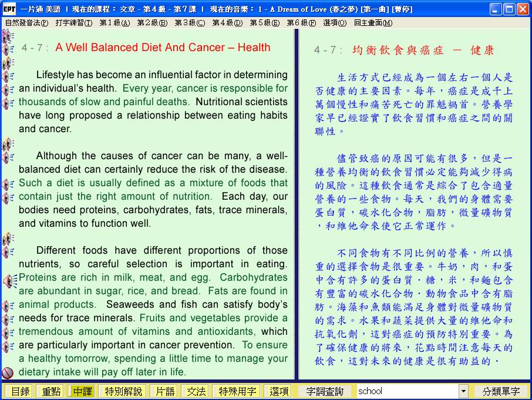The height and width of the screenshot is (400, 532).
Task: Open the 自然發音法 phonics menu
Action: pos(26,23)
